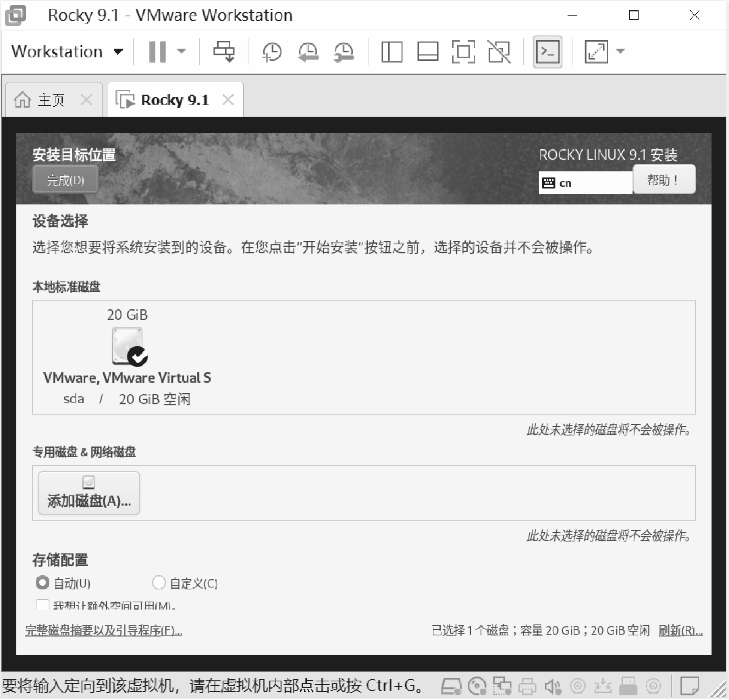Toggle the library sidebar view icon

(x=392, y=51)
